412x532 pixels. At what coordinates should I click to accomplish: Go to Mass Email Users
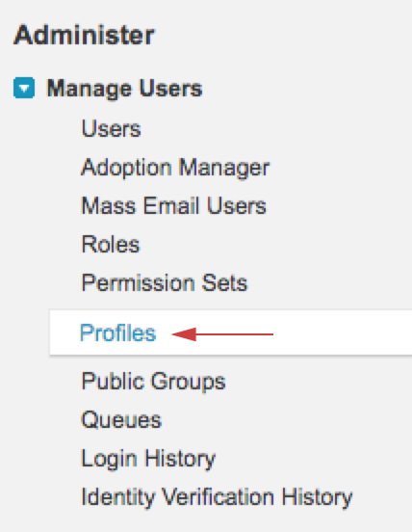click(x=174, y=206)
